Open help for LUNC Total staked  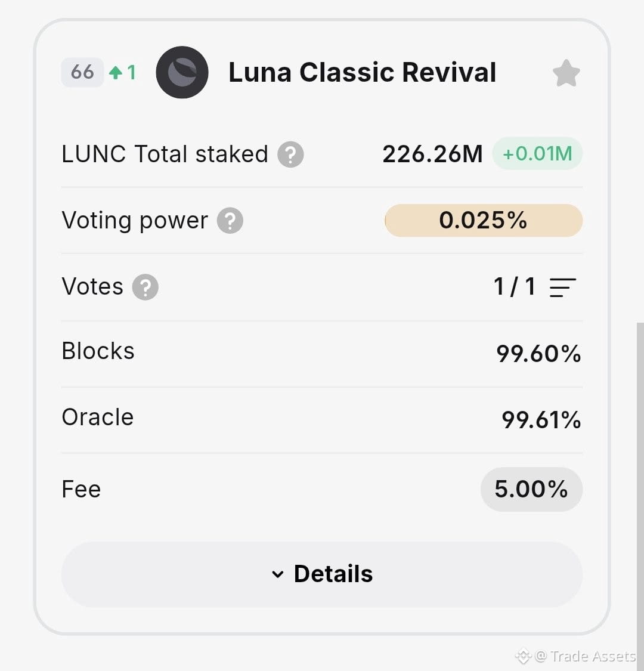pos(290,154)
